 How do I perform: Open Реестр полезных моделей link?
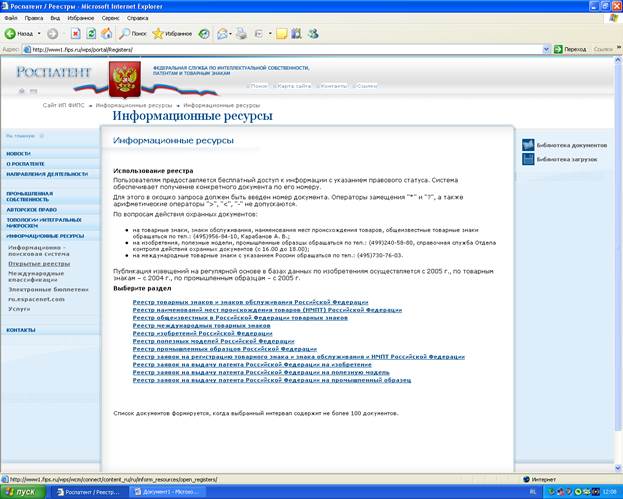click(x=213, y=341)
